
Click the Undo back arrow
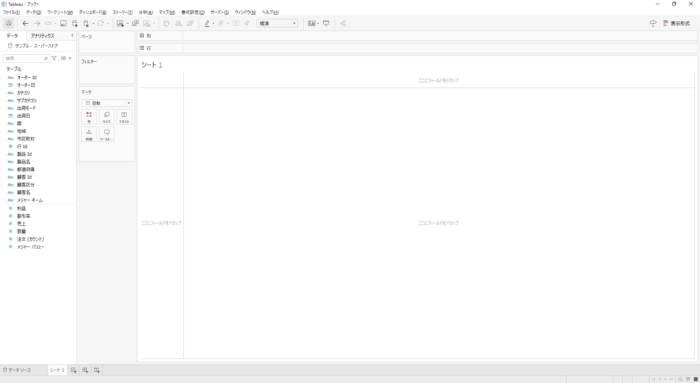[25, 23]
